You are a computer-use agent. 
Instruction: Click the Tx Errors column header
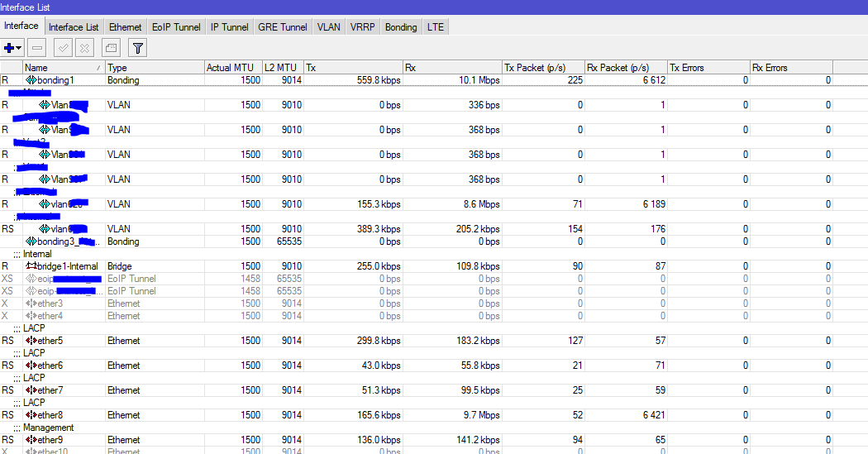[x=708, y=68]
